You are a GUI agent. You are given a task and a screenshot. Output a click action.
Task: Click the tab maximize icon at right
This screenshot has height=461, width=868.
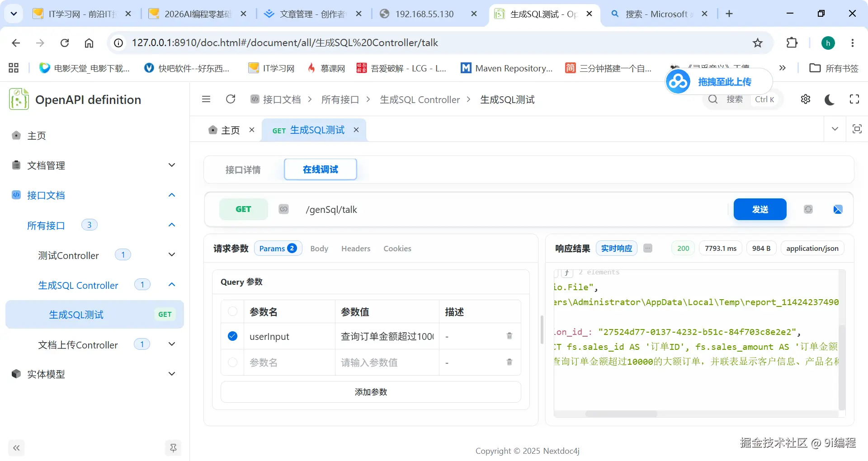pyautogui.click(x=857, y=129)
